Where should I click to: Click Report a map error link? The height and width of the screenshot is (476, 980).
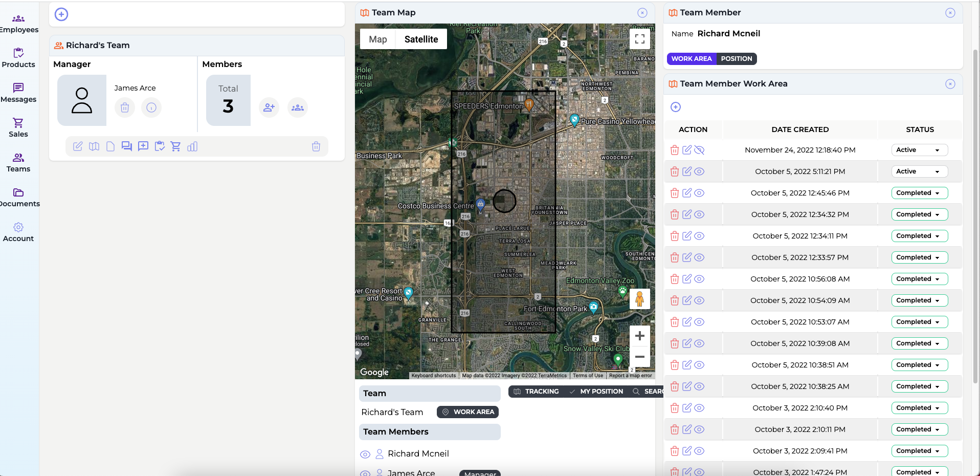(x=630, y=376)
